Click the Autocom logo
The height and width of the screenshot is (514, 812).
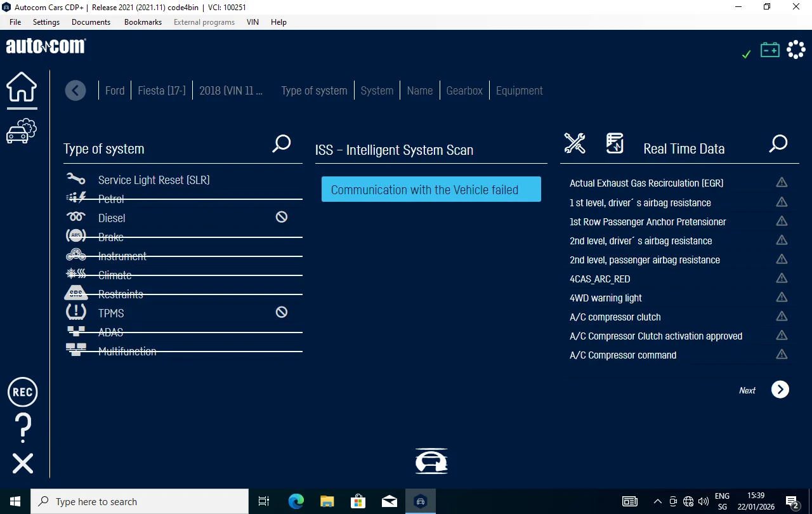[46, 46]
